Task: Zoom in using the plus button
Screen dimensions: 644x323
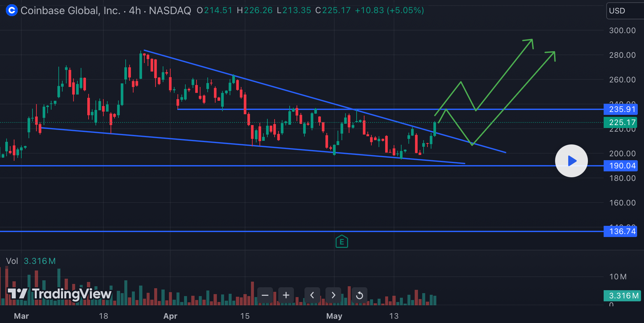Action: point(286,295)
